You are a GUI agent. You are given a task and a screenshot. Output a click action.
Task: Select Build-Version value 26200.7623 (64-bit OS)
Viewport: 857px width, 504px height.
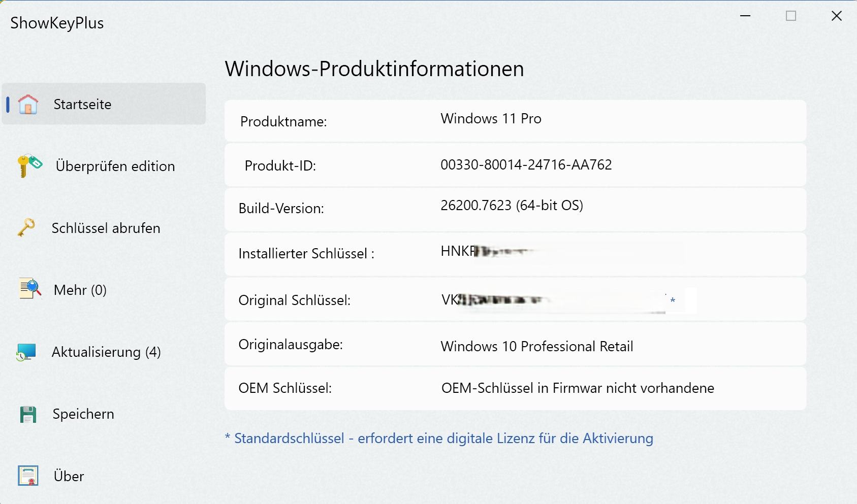tap(512, 205)
